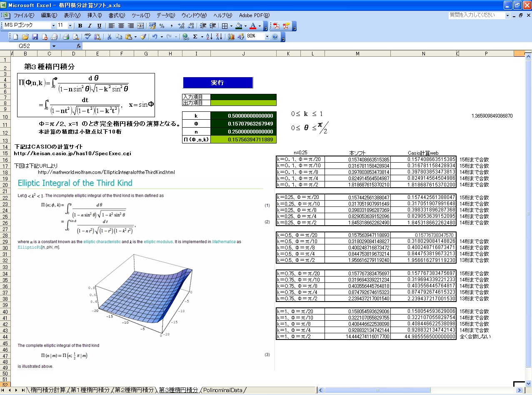532x395 pixels.
Task: Create a new blank workbook
Action: [x=16, y=37]
